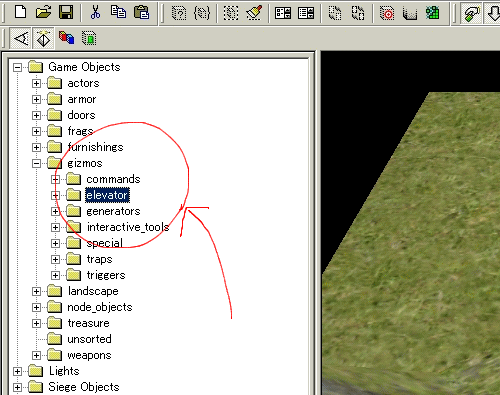Viewport: 500px width, 395px height.
Task: Select the node_objects tree item
Action: tap(100, 307)
